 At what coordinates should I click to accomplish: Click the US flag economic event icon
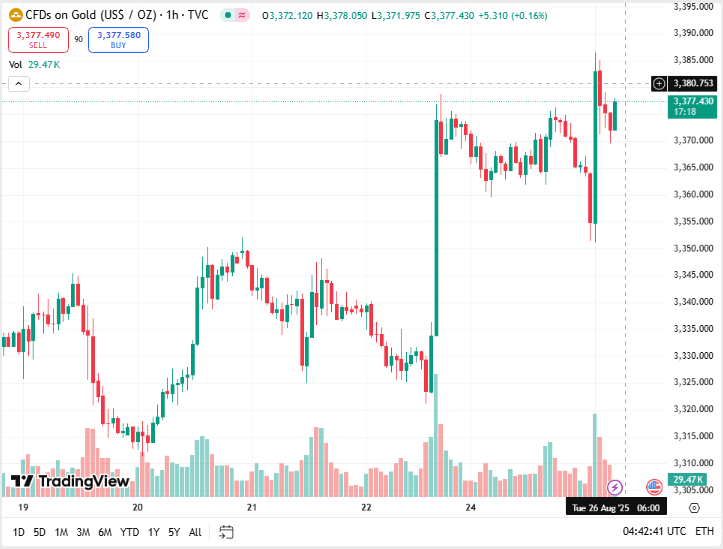coord(654,487)
